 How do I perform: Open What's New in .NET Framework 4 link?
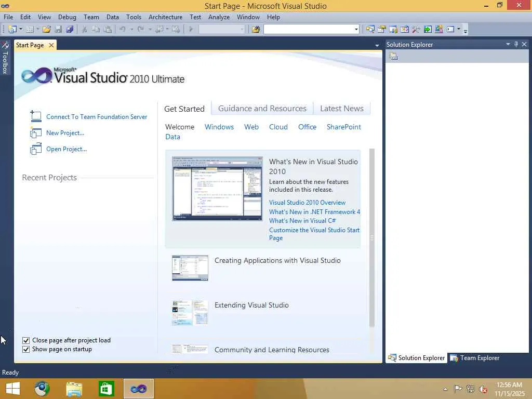314,212
